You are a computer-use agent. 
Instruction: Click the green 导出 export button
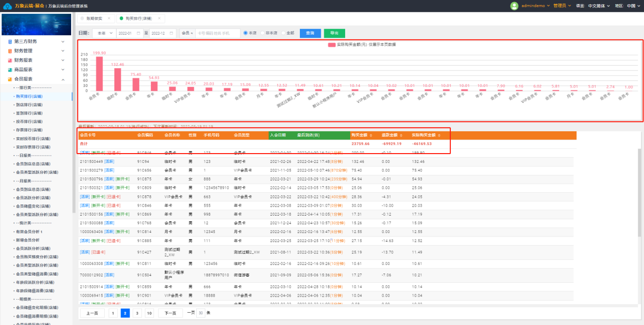point(334,33)
